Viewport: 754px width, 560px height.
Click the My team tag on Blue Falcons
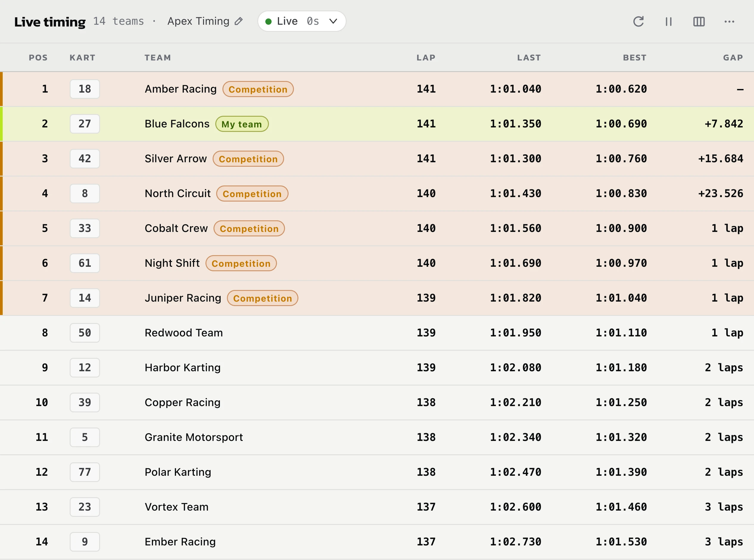242,124
